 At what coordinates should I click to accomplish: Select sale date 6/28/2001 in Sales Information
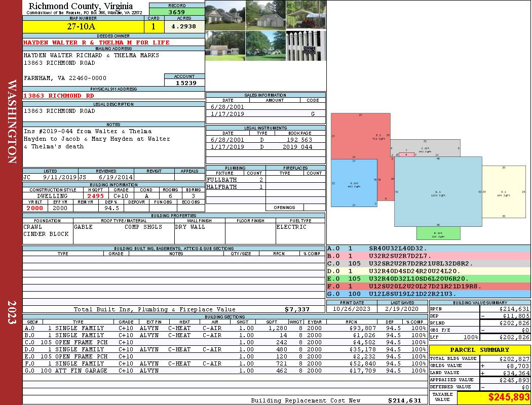227,107
